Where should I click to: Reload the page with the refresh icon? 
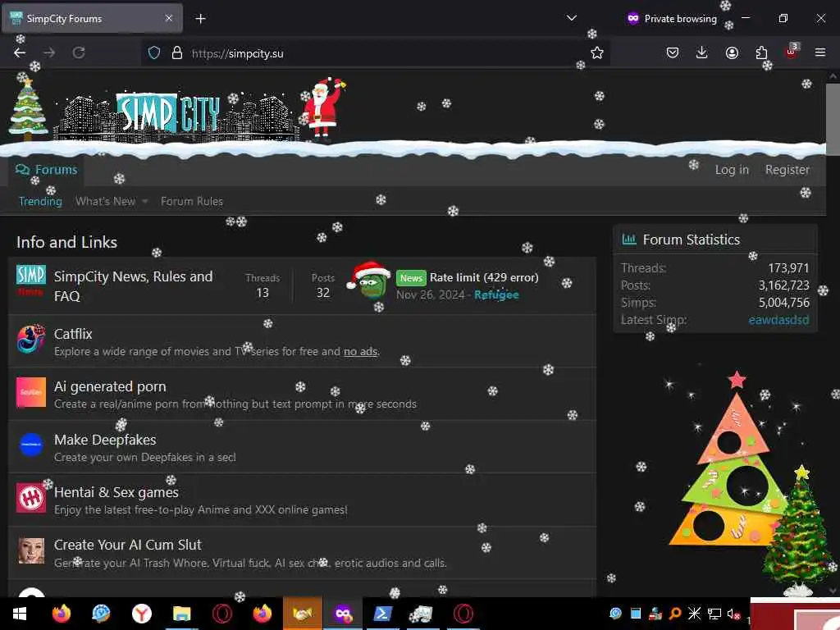79,52
